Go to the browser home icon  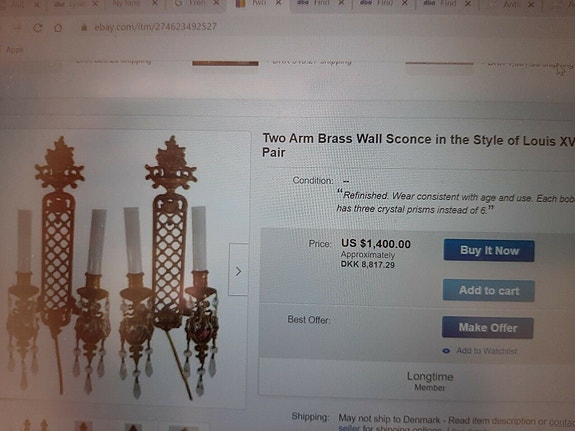tap(58, 28)
